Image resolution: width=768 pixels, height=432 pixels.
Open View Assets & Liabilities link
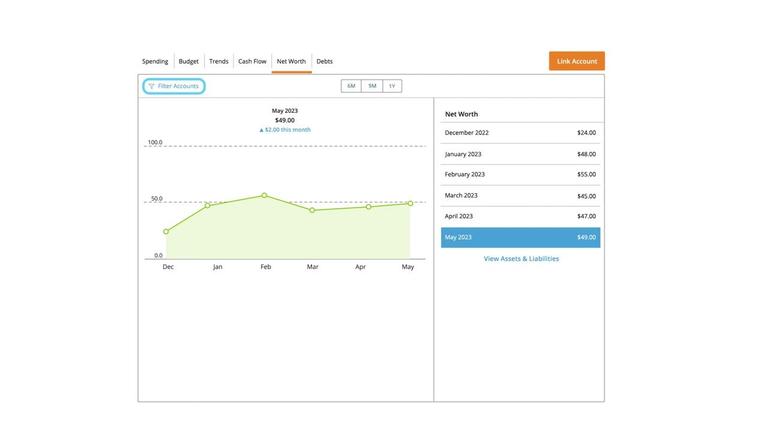pyautogui.click(x=521, y=259)
